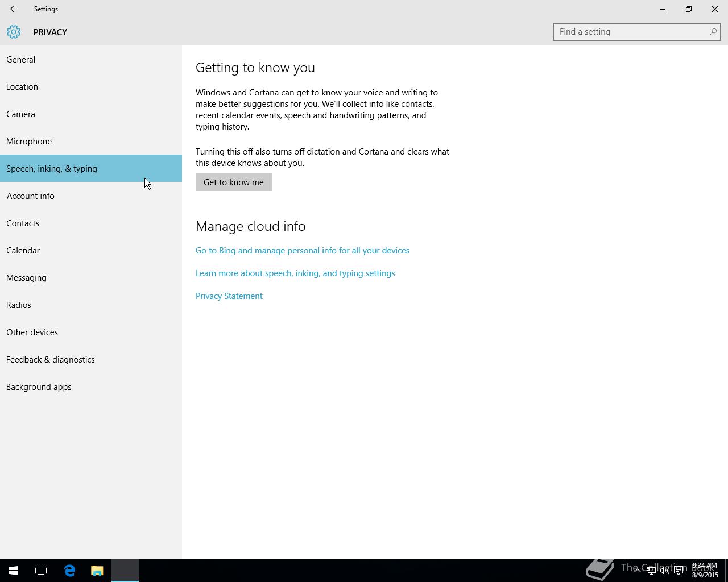Click the search magnifier icon
Image resolution: width=728 pixels, height=582 pixels.
tap(713, 32)
